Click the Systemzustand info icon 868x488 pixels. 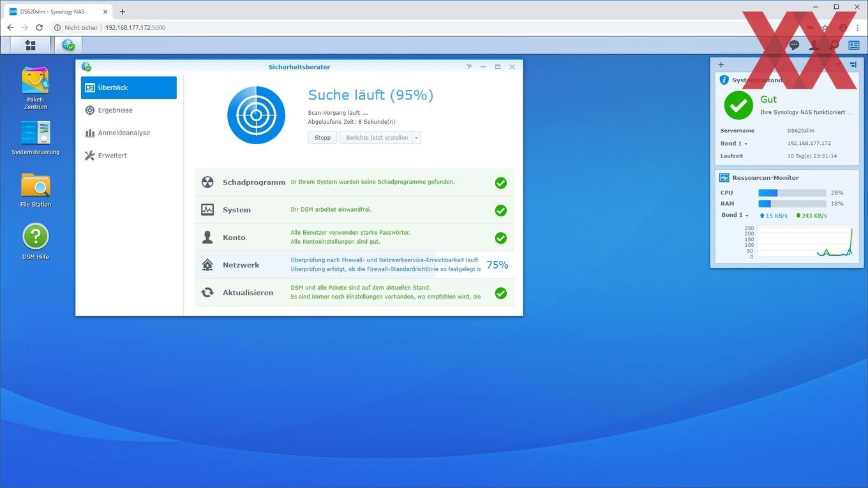[724, 80]
